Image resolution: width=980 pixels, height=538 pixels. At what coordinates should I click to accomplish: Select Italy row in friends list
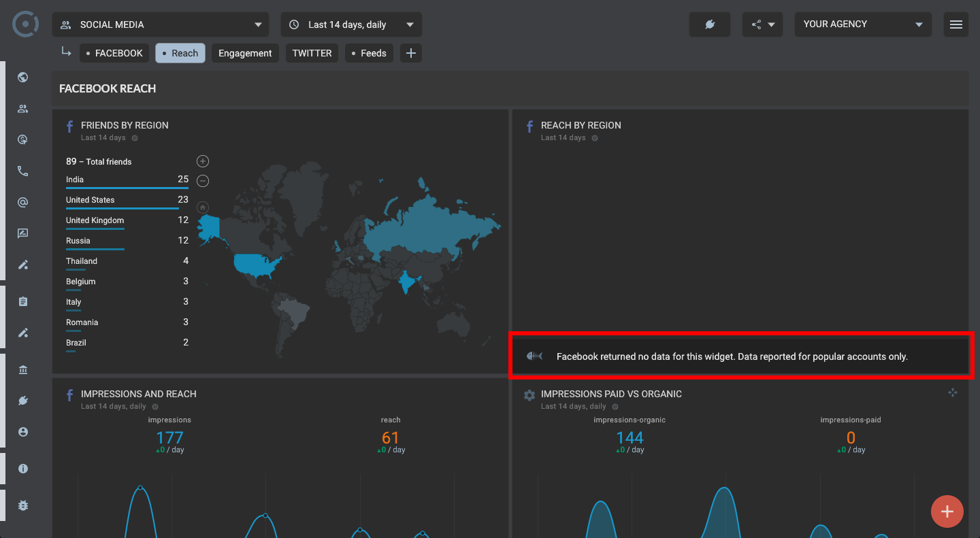click(127, 303)
